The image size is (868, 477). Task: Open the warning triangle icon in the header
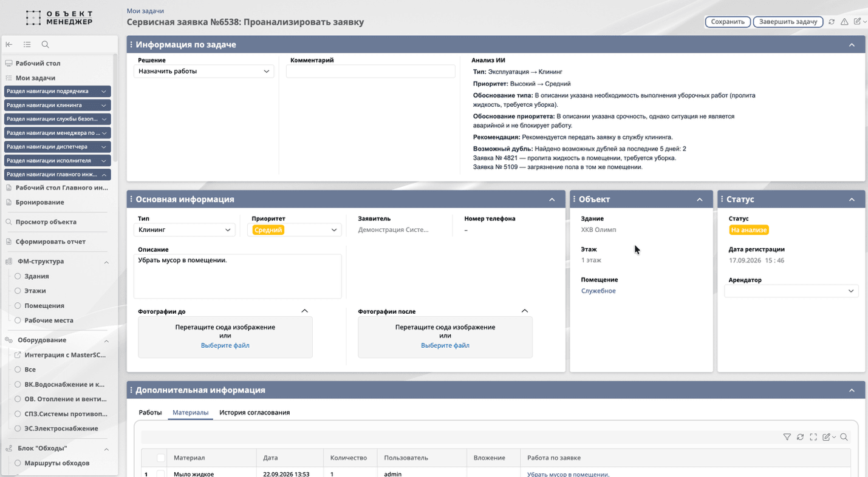[x=844, y=22]
